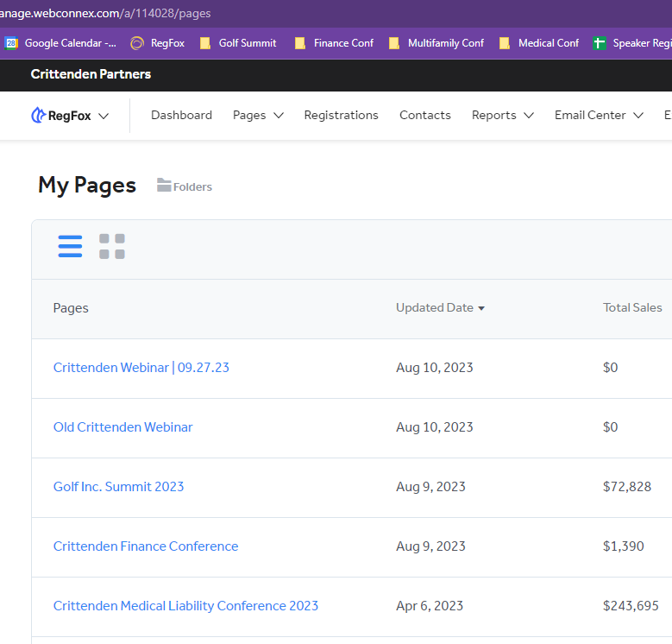The width and height of the screenshot is (672, 644).
Task: Go to the Dashboard tab
Action: [181, 116]
